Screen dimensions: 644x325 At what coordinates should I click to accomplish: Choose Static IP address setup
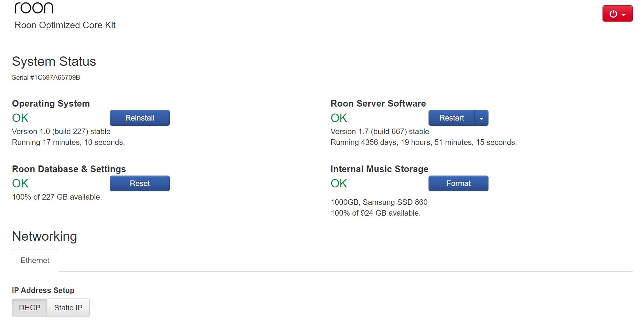[68, 308]
